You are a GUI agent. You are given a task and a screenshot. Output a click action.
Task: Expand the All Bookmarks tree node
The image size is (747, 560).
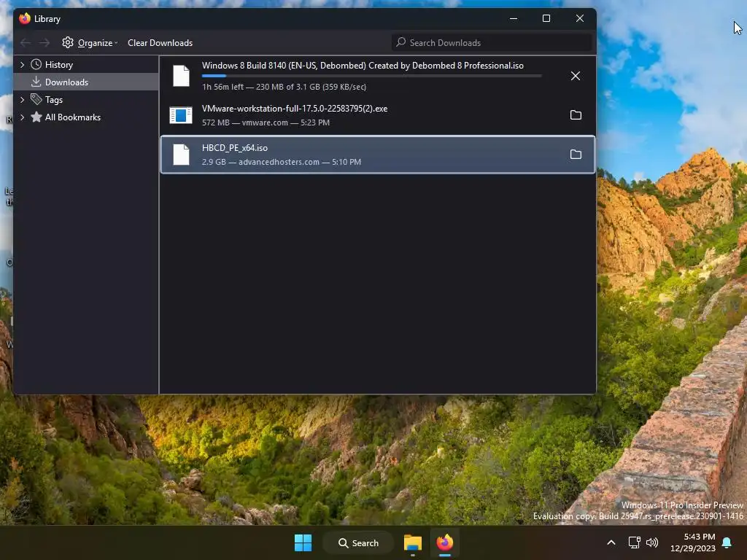22,117
